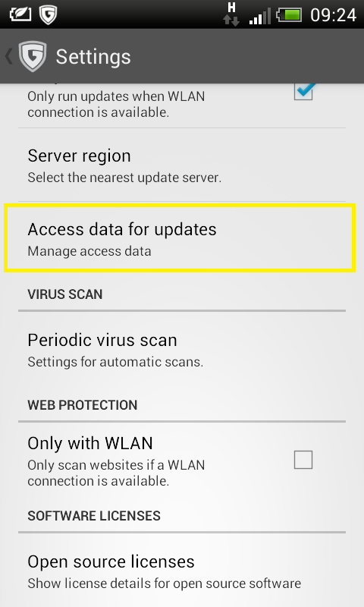Tap the signal strength bars icon
The width and height of the screenshot is (364, 607).
pyautogui.click(x=259, y=17)
